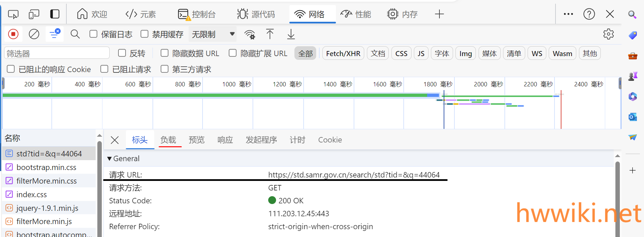Enable the 保留日志 checkbox

coord(93,34)
